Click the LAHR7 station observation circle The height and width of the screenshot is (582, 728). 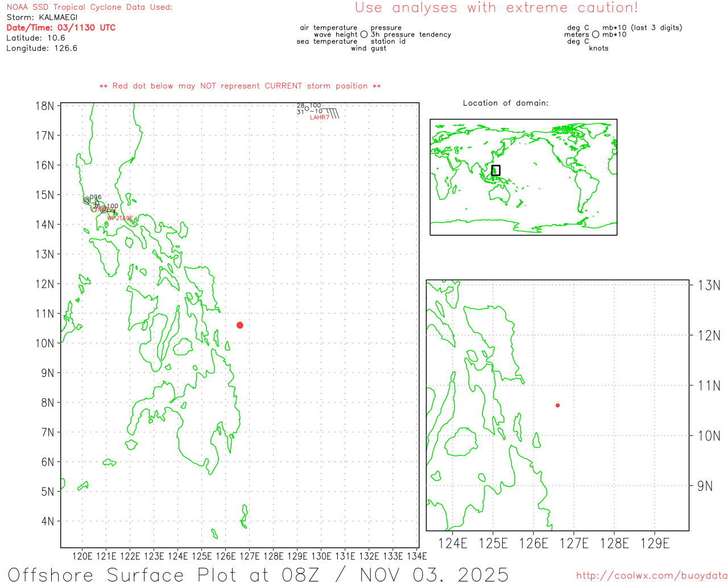point(307,109)
